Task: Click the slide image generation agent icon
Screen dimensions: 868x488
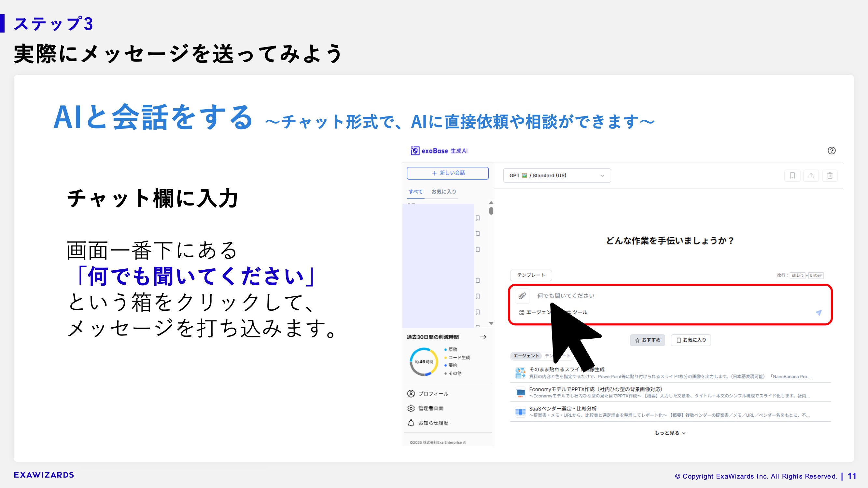Action: pos(520,373)
